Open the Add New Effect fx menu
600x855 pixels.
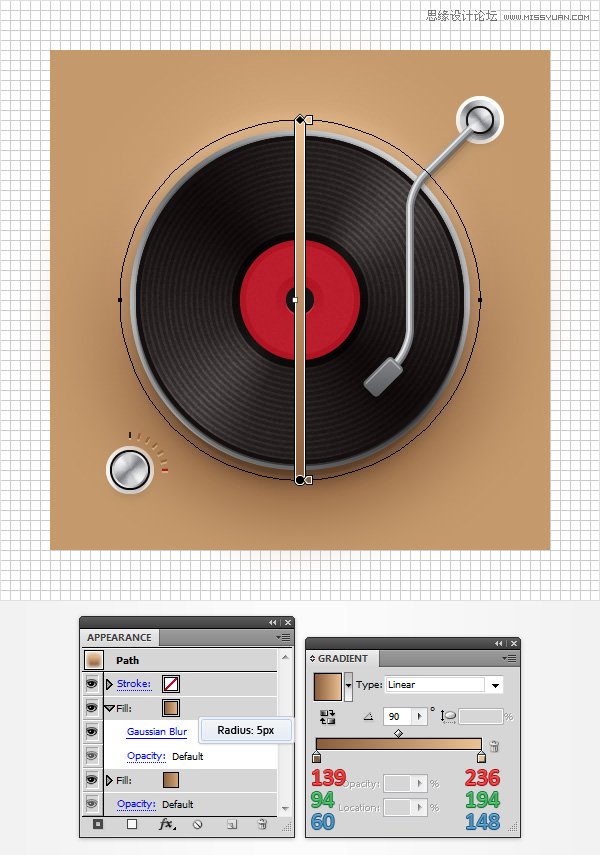tap(167, 824)
